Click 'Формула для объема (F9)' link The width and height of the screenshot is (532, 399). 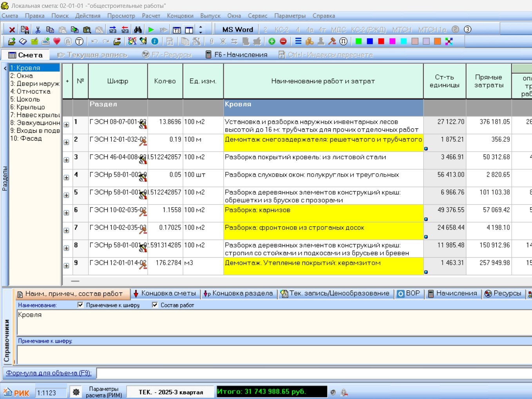(49, 373)
